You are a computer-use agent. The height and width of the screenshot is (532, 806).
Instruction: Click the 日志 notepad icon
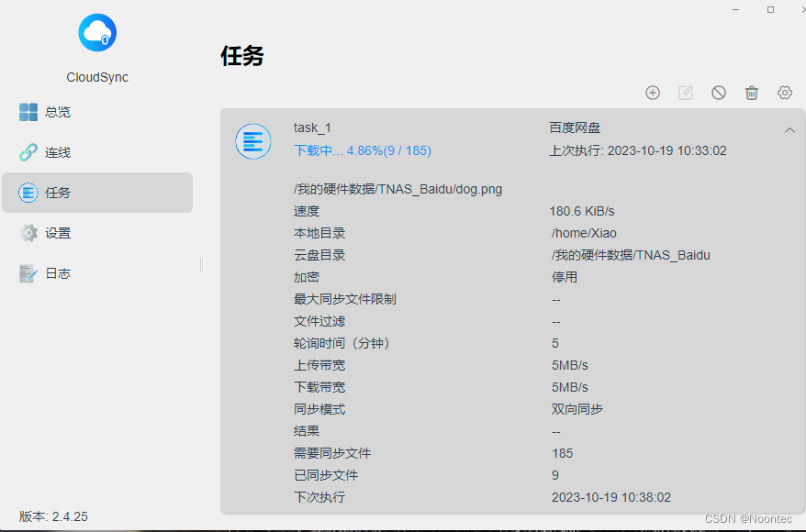pos(28,273)
